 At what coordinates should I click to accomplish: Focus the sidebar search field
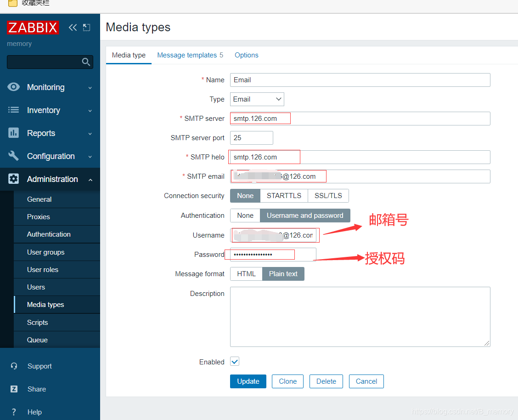tap(50, 62)
